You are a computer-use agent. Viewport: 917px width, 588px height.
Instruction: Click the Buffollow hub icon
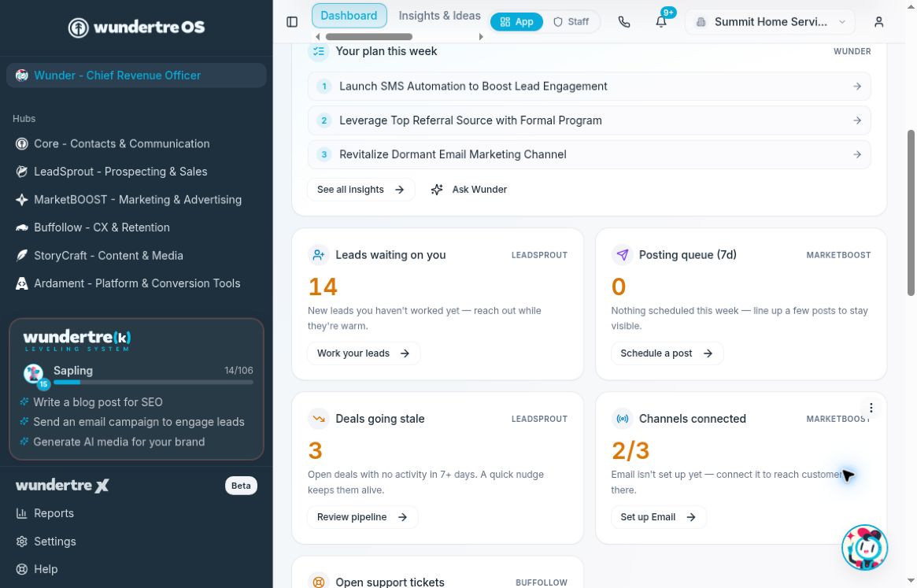click(x=21, y=227)
